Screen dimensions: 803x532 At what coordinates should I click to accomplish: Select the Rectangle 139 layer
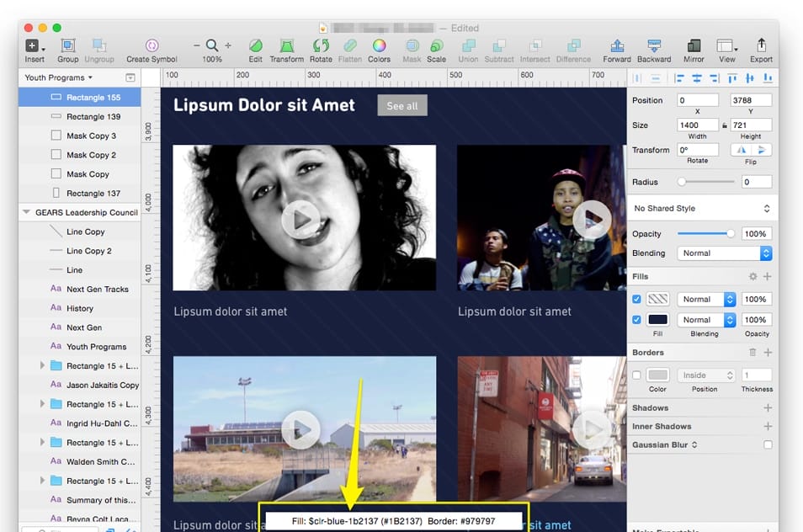[x=93, y=117]
